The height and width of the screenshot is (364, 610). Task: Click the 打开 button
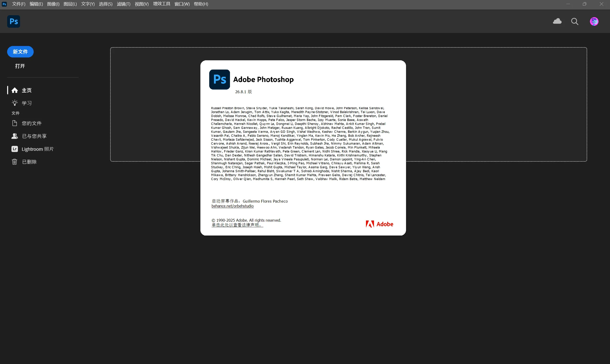tap(20, 66)
